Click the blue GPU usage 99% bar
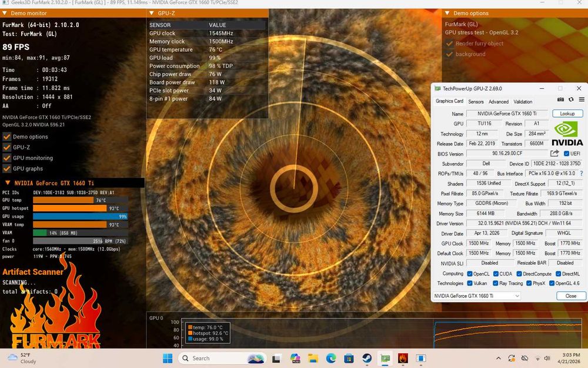 80,216
